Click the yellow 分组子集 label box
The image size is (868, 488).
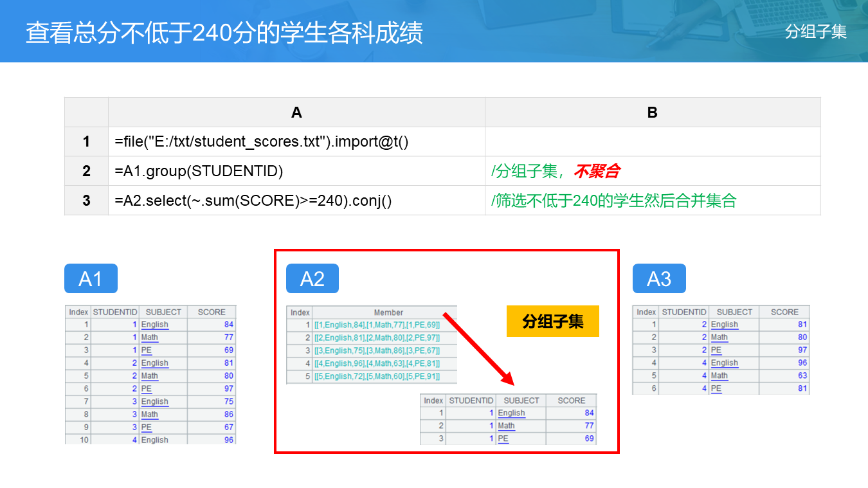(x=553, y=321)
